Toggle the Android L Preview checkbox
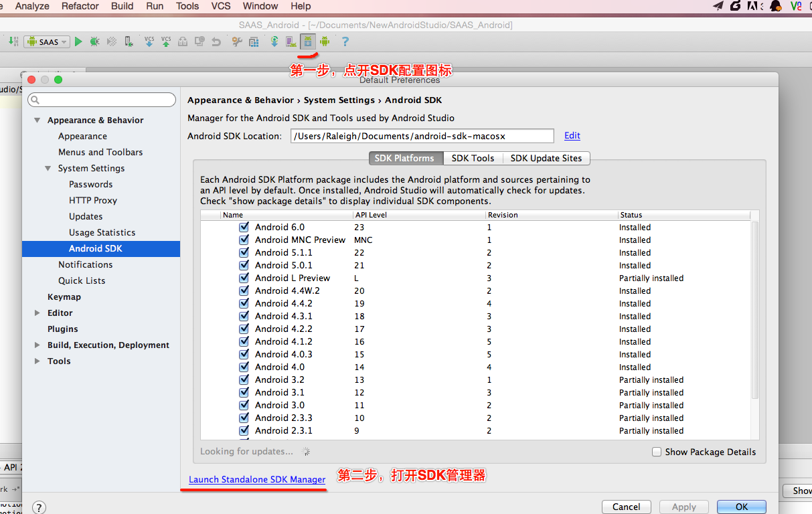Image resolution: width=812 pixels, height=514 pixels. coord(244,278)
